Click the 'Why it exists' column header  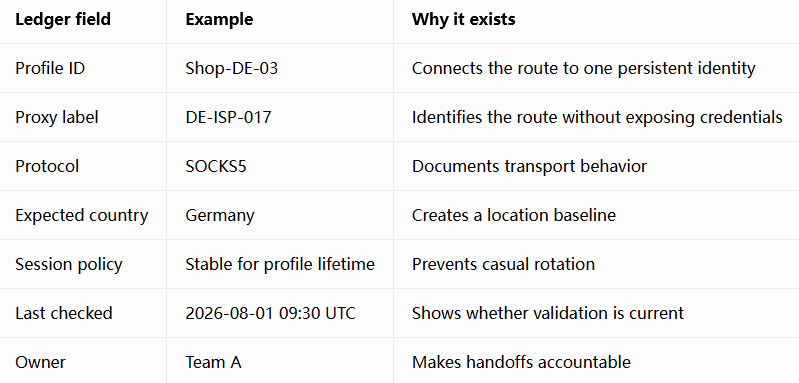[x=463, y=19]
